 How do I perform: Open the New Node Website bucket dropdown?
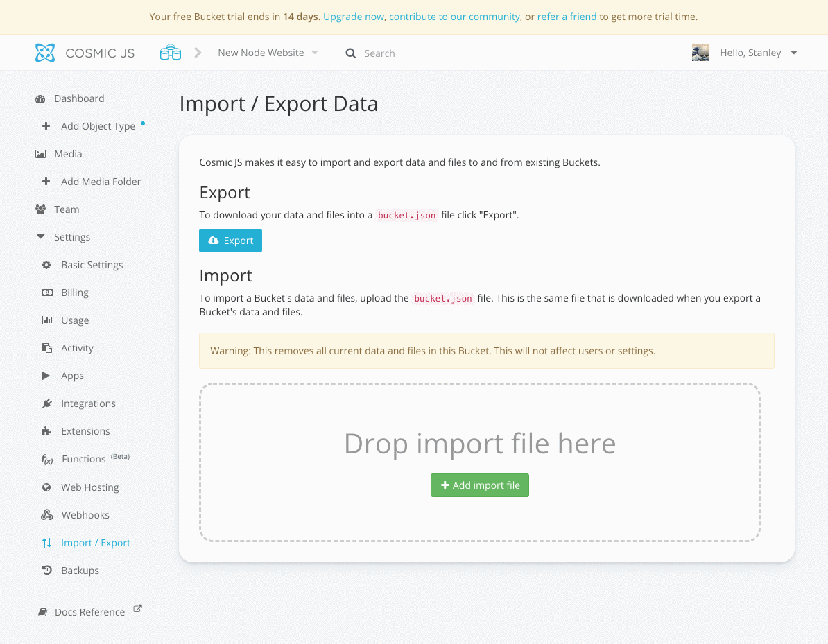267,53
